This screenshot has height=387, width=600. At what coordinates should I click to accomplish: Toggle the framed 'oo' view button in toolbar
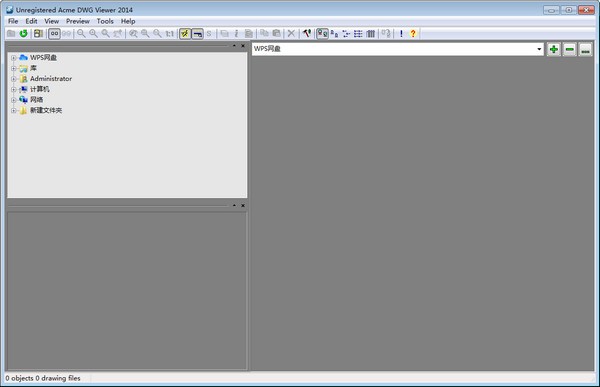tap(54, 34)
